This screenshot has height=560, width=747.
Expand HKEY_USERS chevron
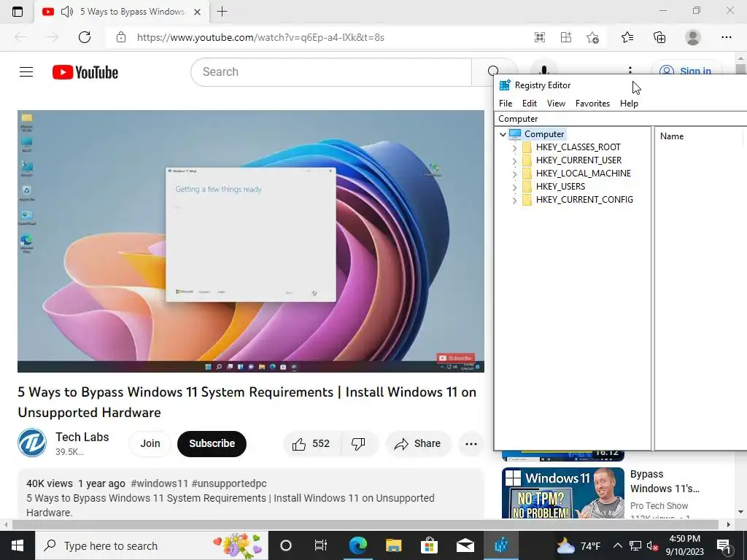(514, 187)
